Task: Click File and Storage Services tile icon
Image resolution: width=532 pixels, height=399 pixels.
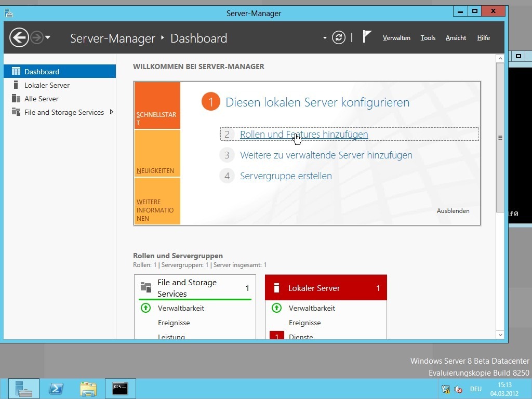Action: pyautogui.click(x=146, y=287)
